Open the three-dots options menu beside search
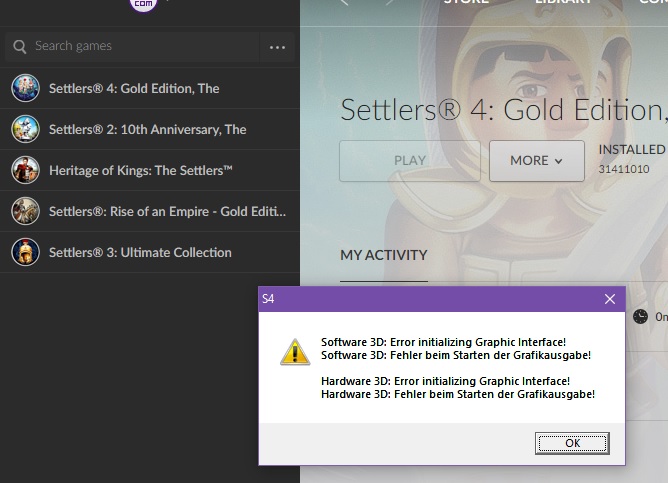Image resolution: width=668 pixels, height=483 pixels. tap(277, 47)
